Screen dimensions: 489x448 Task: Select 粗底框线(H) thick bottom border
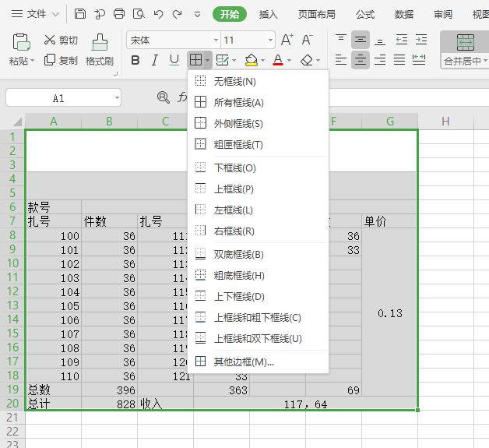[x=259, y=276]
